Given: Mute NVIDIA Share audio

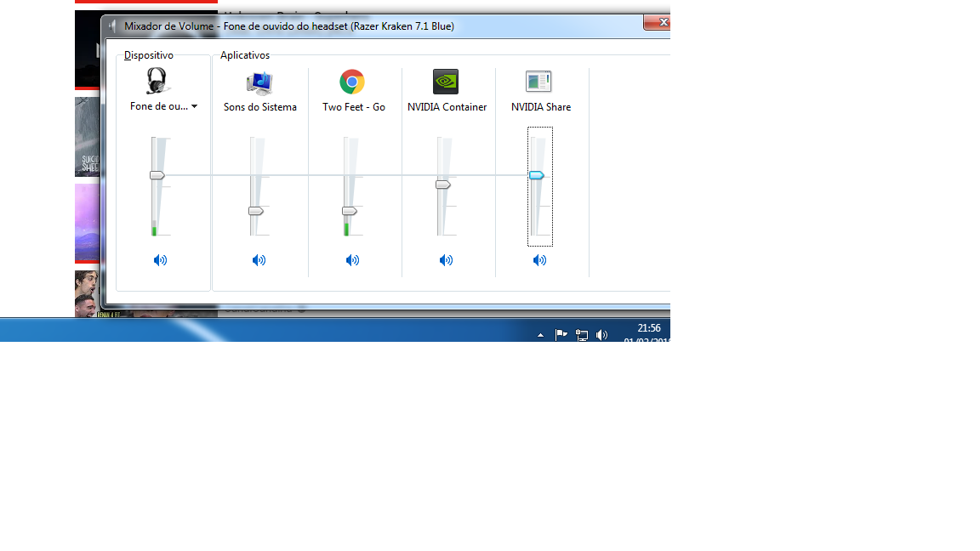Looking at the screenshot, I should coord(539,260).
